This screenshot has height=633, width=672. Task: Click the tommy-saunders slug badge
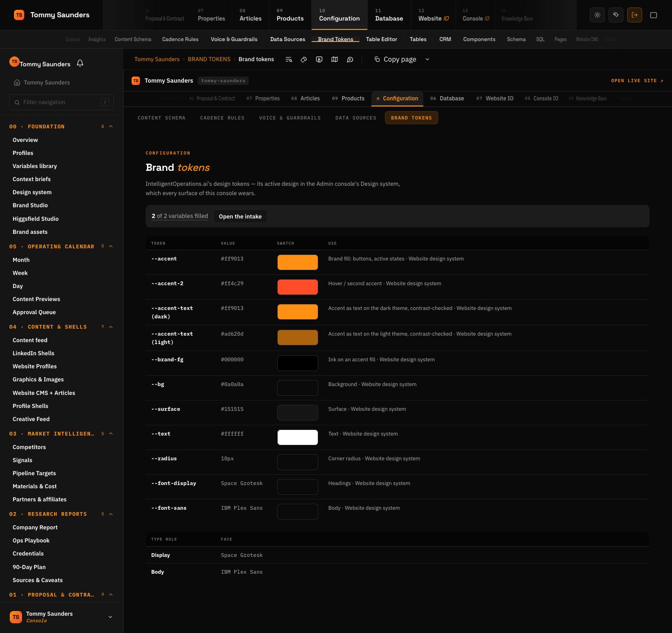[x=223, y=81]
